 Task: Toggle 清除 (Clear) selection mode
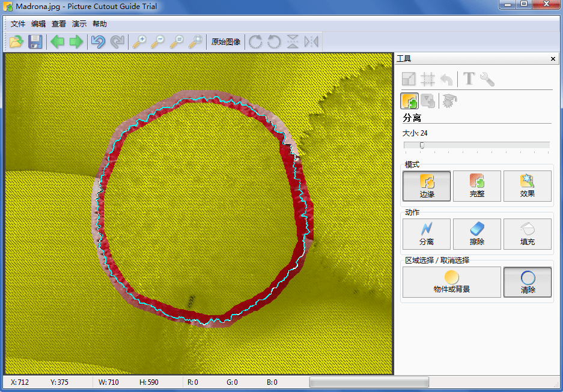tap(527, 282)
